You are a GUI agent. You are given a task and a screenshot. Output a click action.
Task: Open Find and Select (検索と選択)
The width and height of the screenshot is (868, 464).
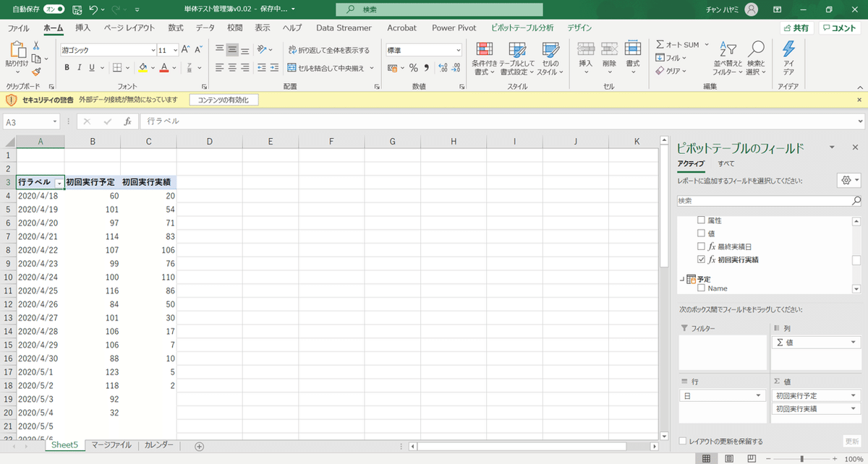[756, 58]
